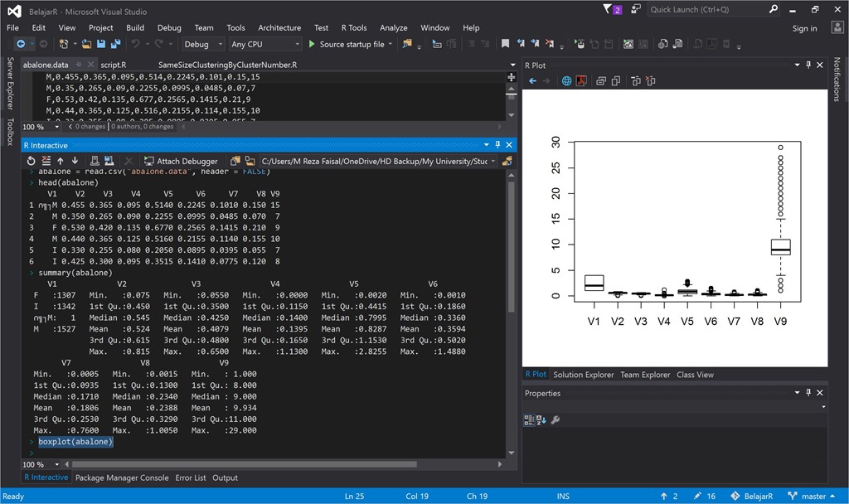Click the Save All toolbar icon
Viewport: 849px width, 504px height.
coord(114,44)
